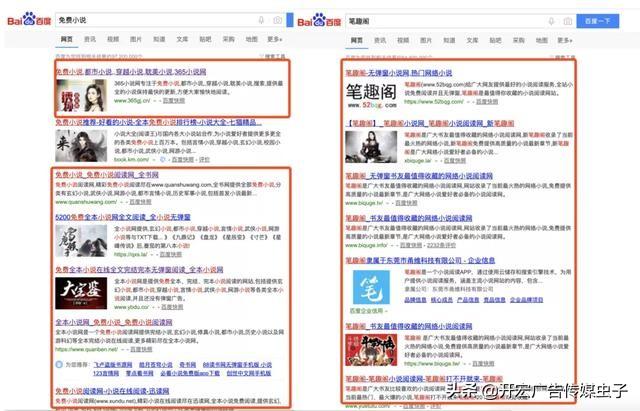The width and height of the screenshot is (640, 411).
Task: Focus the search box containing 免费小说
Action: (171, 20)
